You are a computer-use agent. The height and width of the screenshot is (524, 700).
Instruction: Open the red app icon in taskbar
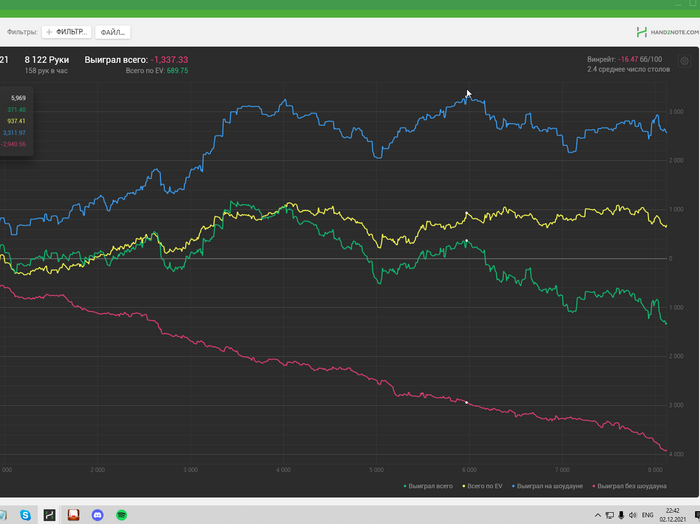[x=73, y=515]
